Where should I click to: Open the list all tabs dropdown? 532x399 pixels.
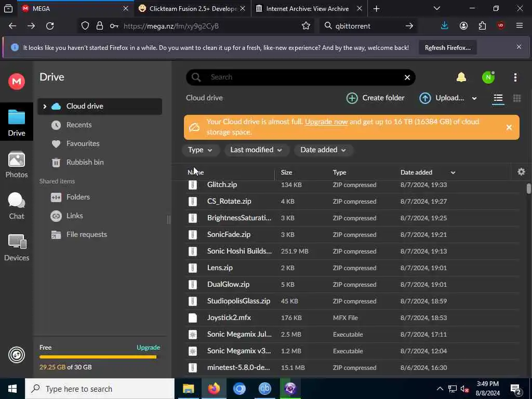pyautogui.click(x=436, y=8)
